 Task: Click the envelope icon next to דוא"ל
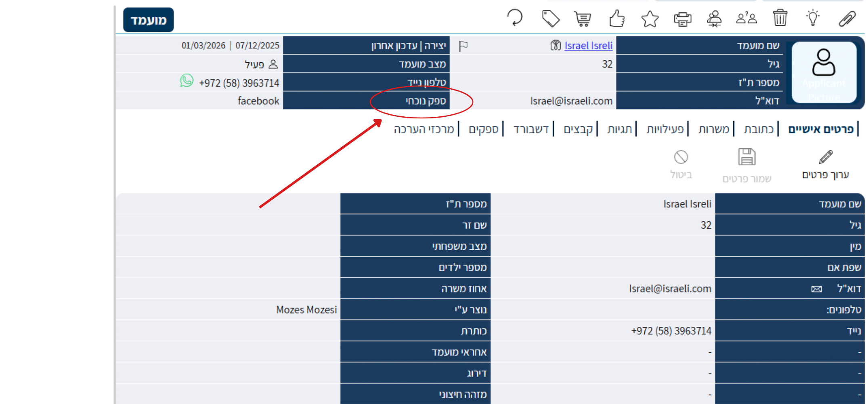click(816, 289)
